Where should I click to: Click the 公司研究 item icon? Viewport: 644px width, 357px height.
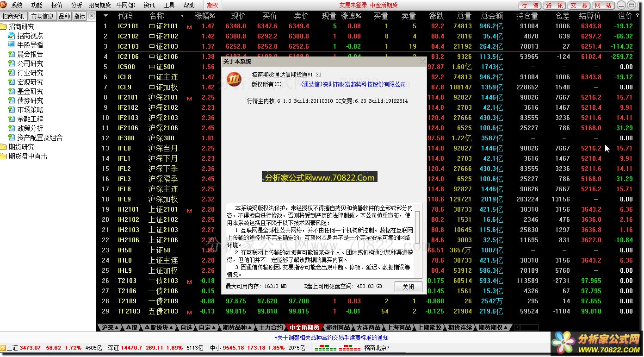pyautogui.click(x=12, y=63)
